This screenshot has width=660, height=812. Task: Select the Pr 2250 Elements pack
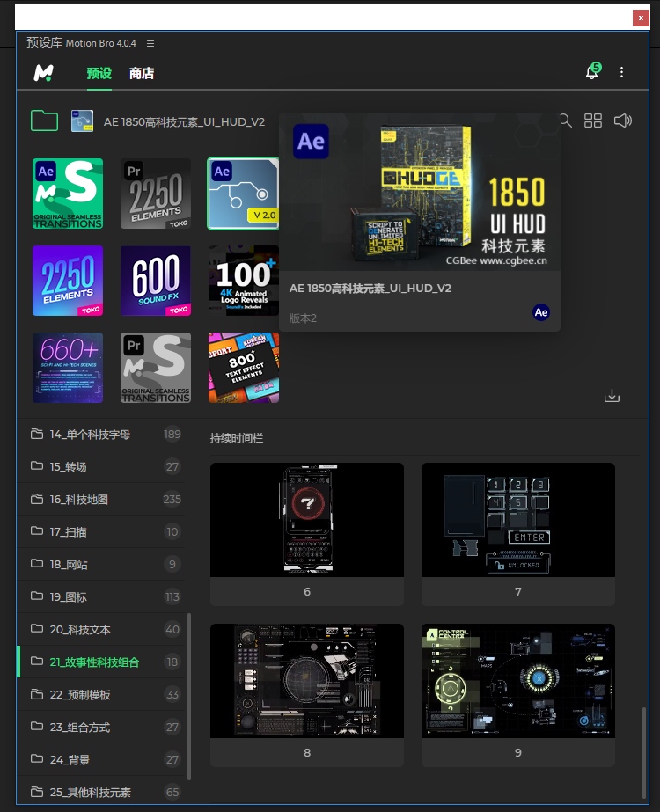(x=156, y=194)
